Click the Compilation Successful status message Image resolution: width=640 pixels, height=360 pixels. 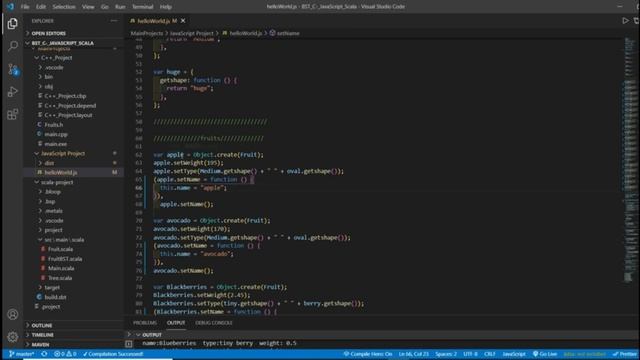113,354
